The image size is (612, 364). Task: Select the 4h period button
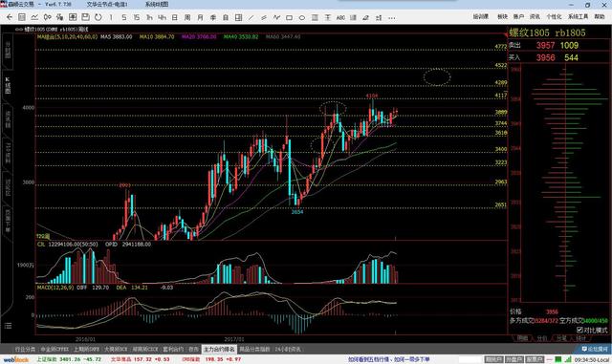pyautogui.click(x=162, y=17)
